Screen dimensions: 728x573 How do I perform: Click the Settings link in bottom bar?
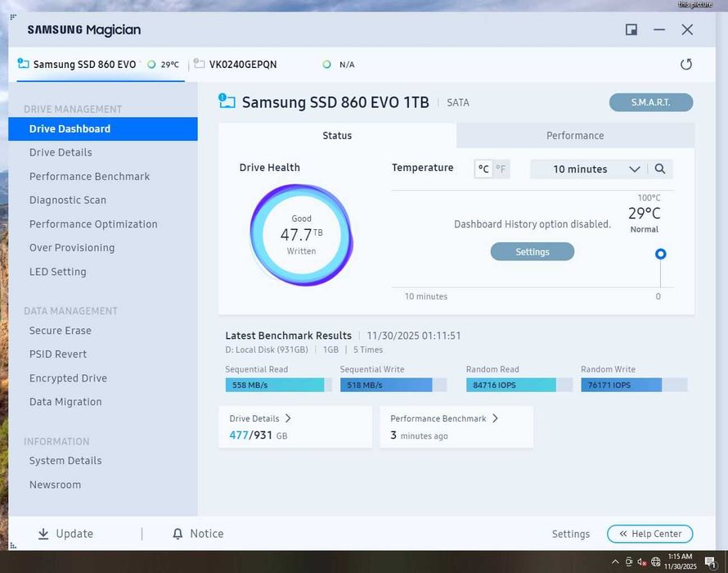click(x=571, y=534)
